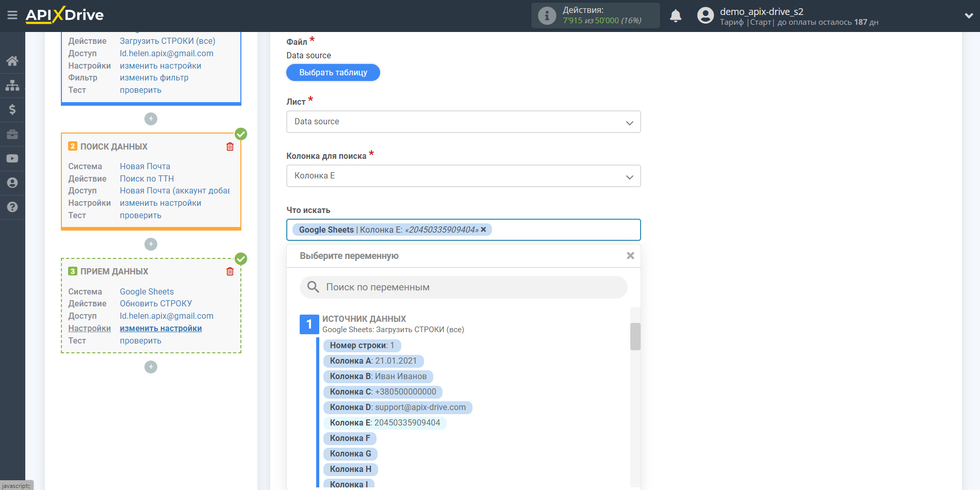This screenshot has width=980, height=490.
Task: Click the variable search magnifier icon
Action: (x=313, y=287)
